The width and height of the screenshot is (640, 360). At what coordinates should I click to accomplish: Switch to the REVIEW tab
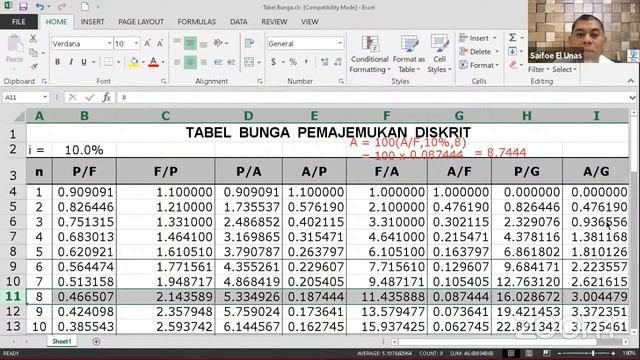[274, 22]
